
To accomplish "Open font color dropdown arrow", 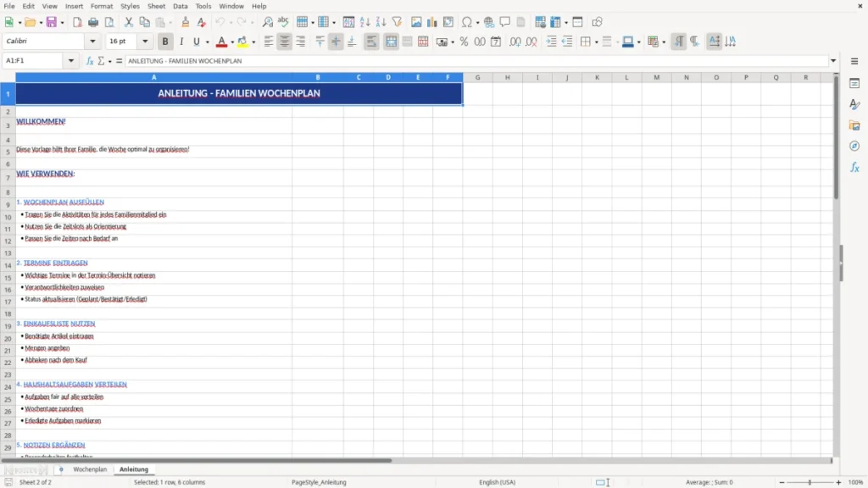I will coord(232,42).
